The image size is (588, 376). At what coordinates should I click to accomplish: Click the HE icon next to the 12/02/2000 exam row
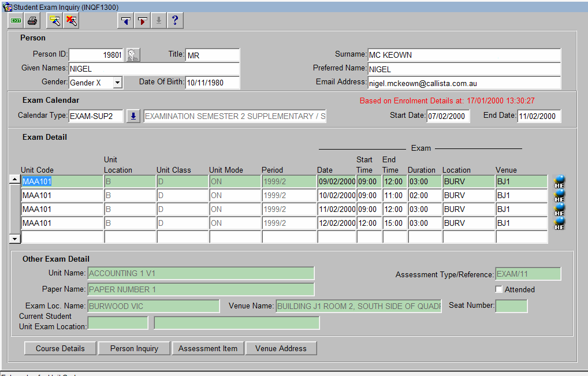[558, 223]
